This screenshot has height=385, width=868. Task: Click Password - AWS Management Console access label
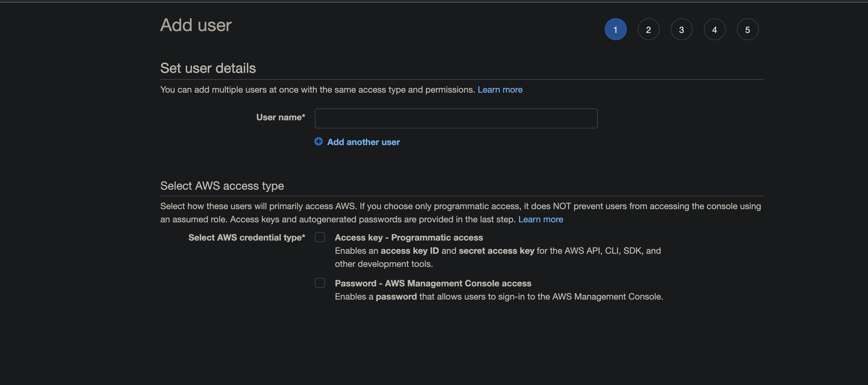[x=433, y=283]
